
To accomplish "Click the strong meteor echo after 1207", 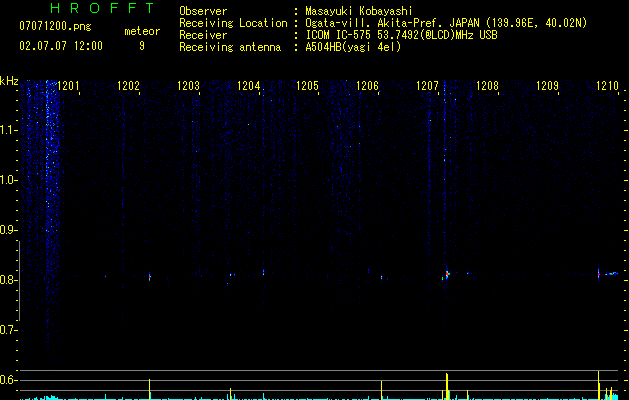I will point(446,274).
